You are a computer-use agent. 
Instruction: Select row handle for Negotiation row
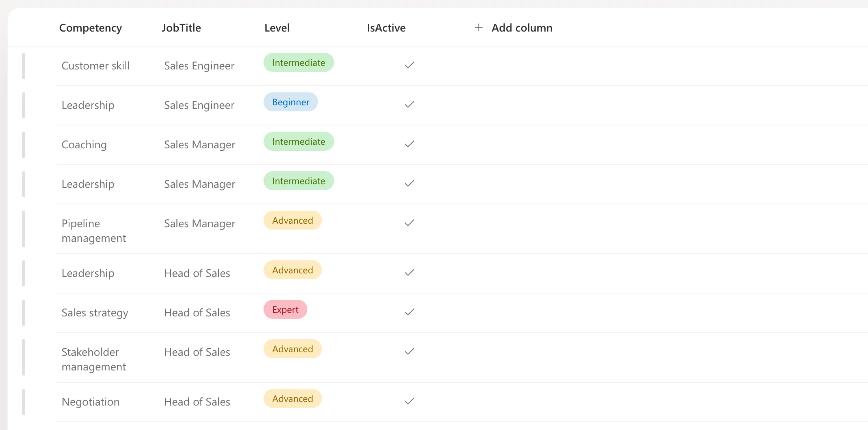24,402
